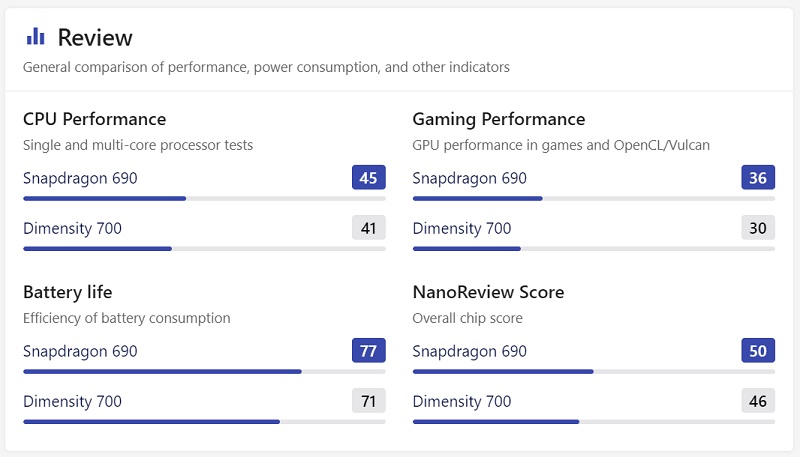This screenshot has height=457, width=800.
Task: Select the Battery life section title
Action: pos(67,292)
